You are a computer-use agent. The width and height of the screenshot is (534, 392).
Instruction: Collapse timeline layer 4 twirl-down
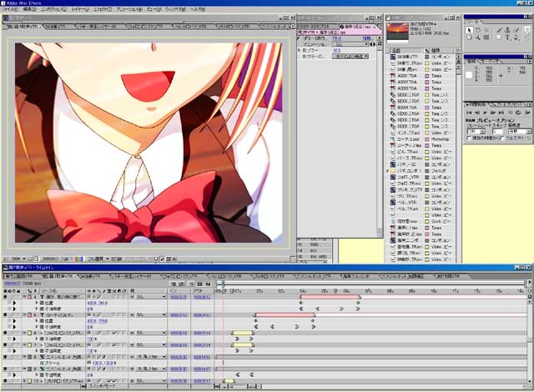[x=24, y=297]
